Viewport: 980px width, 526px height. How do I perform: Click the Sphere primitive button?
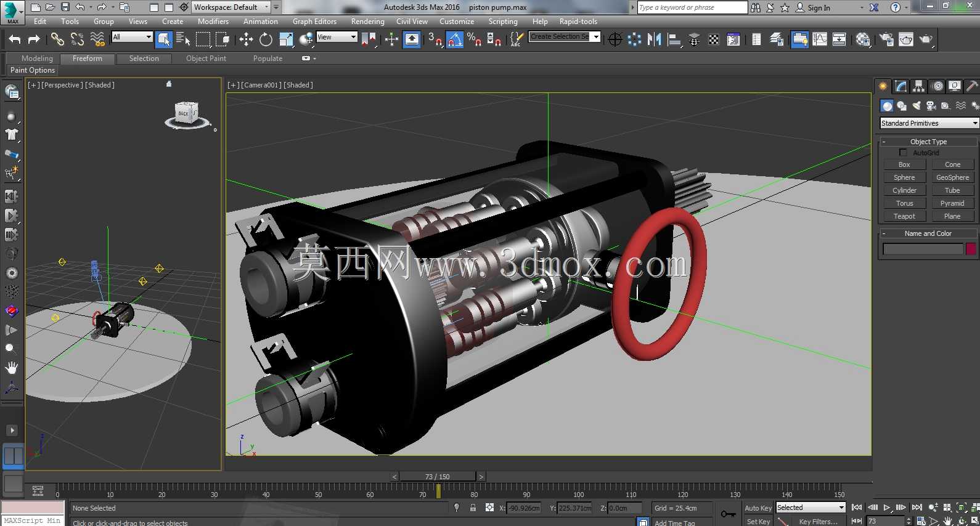(x=904, y=177)
